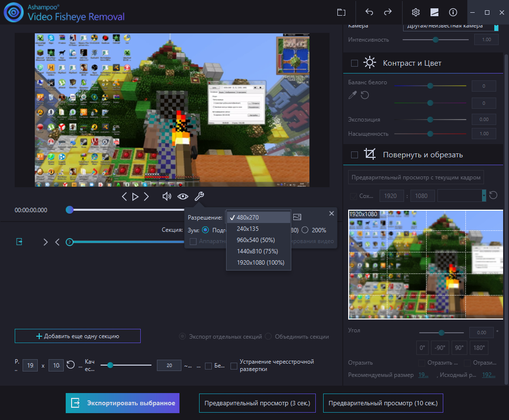
Task: Reset output resolution beside the 10 field
Action: (71, 365)
